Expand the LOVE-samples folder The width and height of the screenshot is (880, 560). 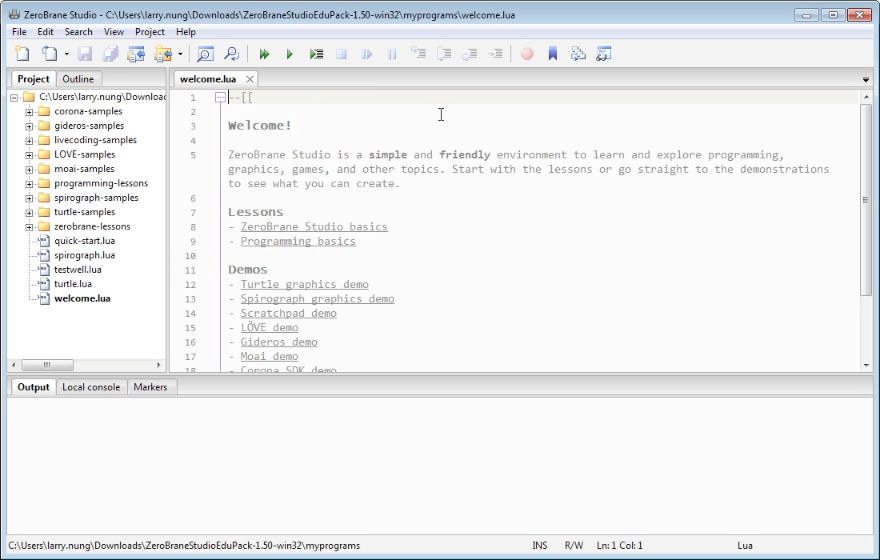click(29, 155)
